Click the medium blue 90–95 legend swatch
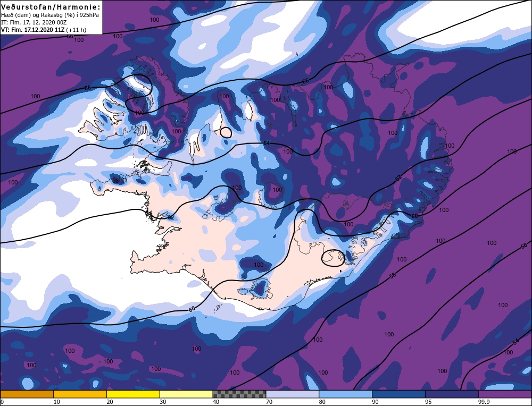Viewport: 532px width, 406px height. pyautogui.click(x=398, y=394)
